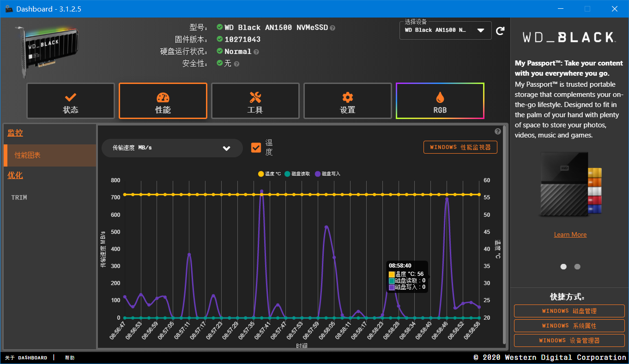The height and width of the screenshot is (364, 629).
Task: Click the '08:56:47' time axis label
Action: (117, 331)
